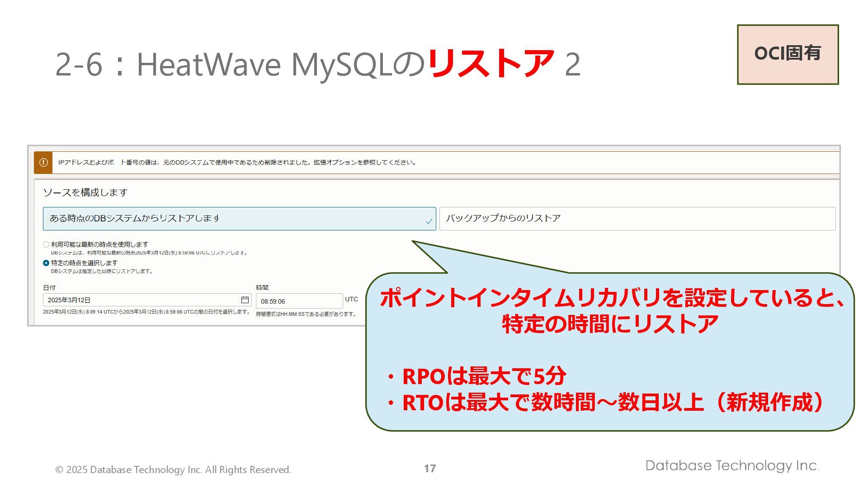Click the page number 17
Viewport: 868px width, 488px height.
pos(430,469)
